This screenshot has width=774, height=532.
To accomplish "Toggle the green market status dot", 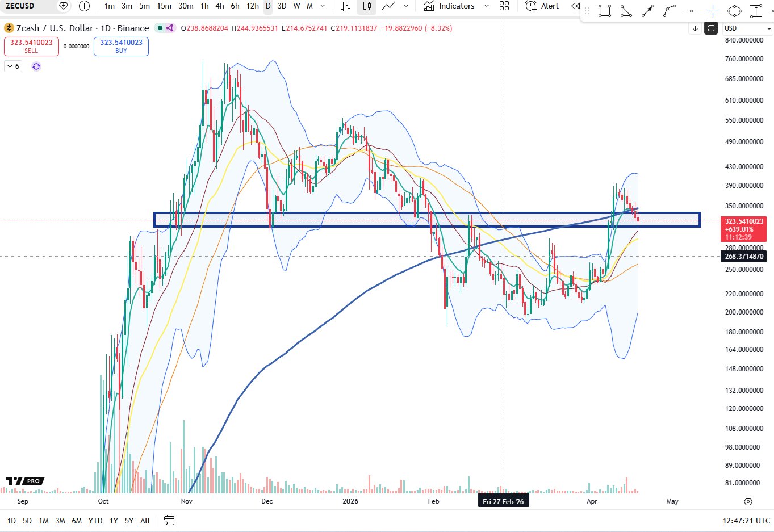I will tap(160, 28).
